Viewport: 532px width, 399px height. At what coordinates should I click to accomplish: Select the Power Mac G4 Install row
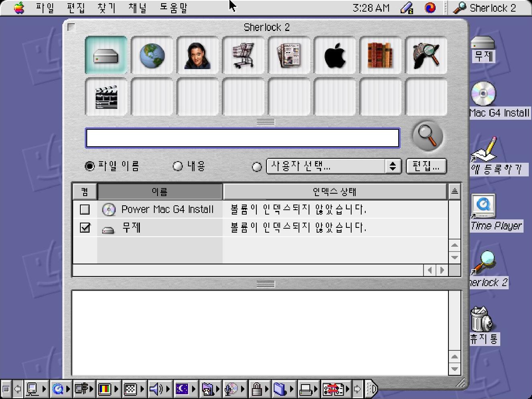(x=260, y=209)
